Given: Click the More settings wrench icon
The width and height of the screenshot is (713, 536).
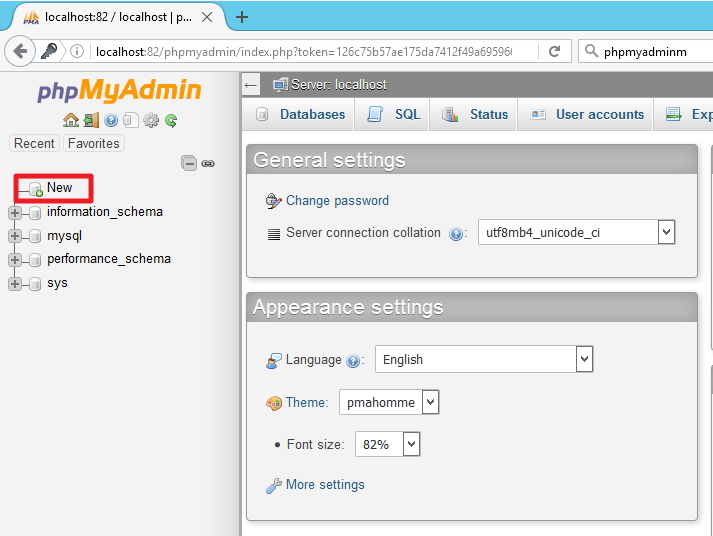Looking at the screenshot, I should point(273,486).
